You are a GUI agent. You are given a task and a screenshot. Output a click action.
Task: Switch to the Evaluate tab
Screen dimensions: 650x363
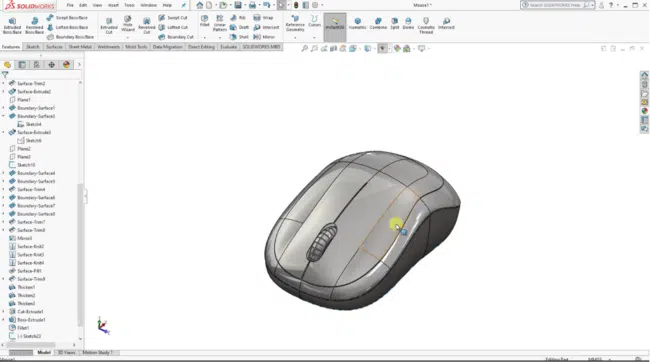(x=228, y=47)
